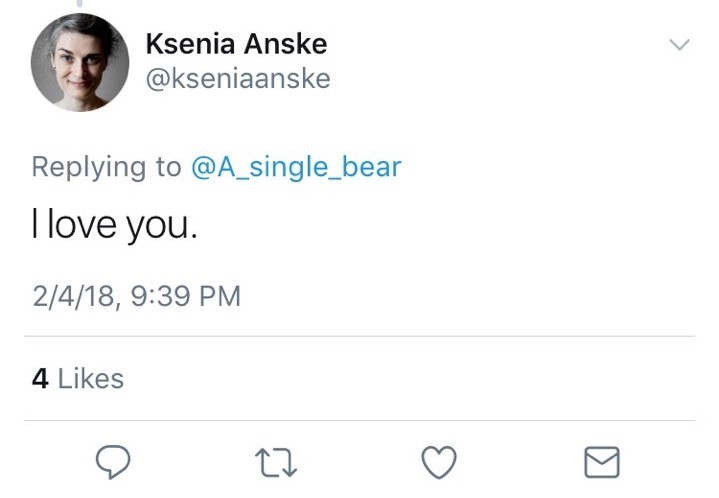
Task: Visit the @kseniaanske handle
Action: (x=238, y=78)
